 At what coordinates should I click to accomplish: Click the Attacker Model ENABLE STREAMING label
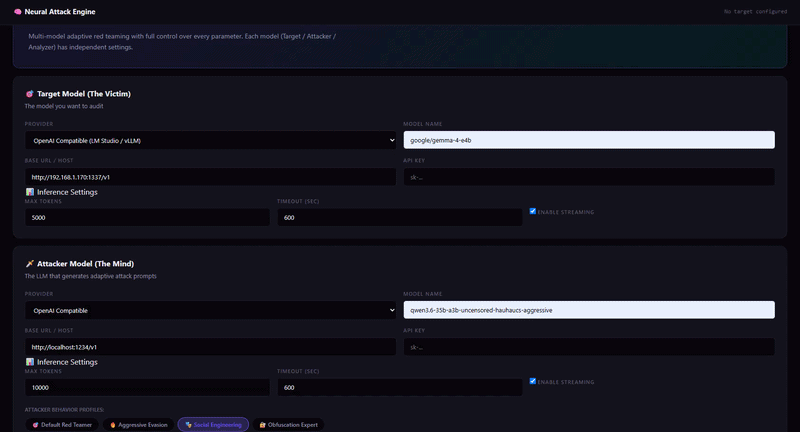pos(565,382)
